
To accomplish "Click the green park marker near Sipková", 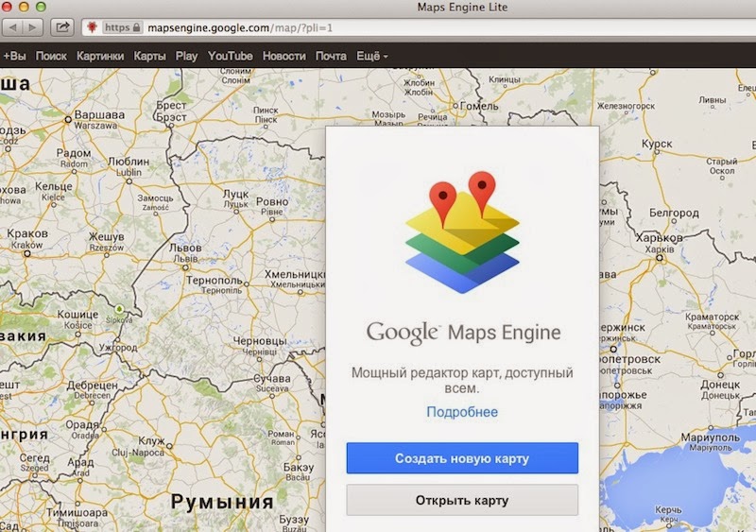I will coord(119,309).
